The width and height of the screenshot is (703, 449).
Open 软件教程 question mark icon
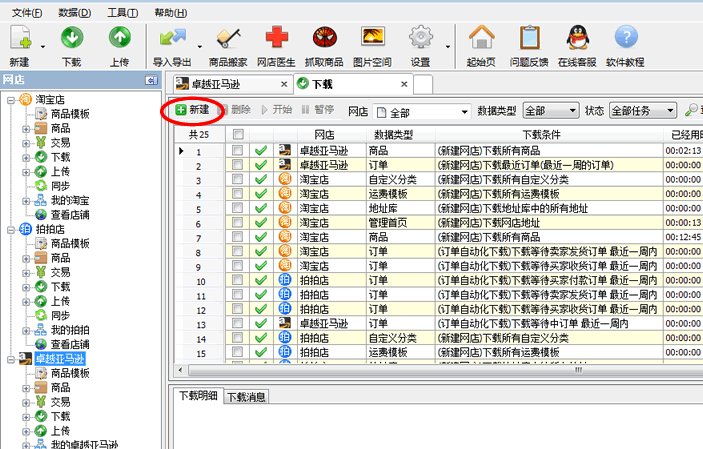pyautogui.click(x=626, y=38)
